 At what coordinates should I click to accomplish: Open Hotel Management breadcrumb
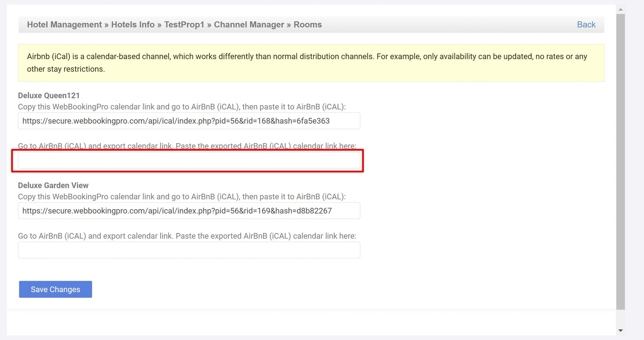click(x=64, y=25)
